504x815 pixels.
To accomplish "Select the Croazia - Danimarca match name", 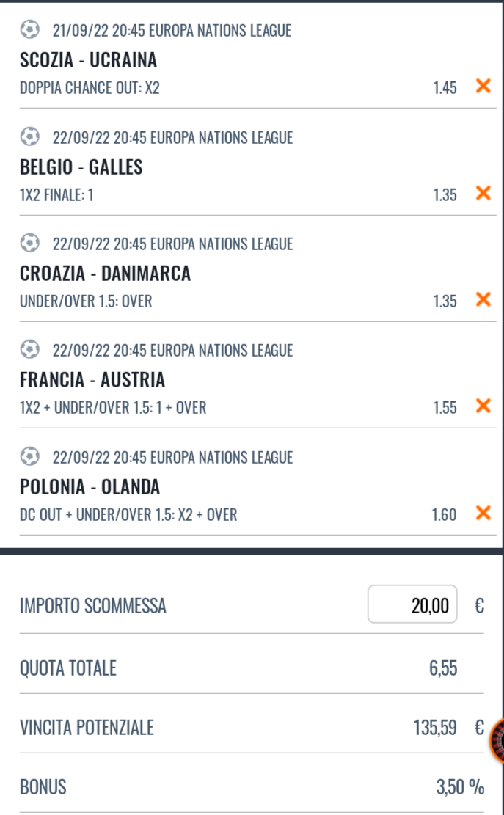I will [105, 274].
